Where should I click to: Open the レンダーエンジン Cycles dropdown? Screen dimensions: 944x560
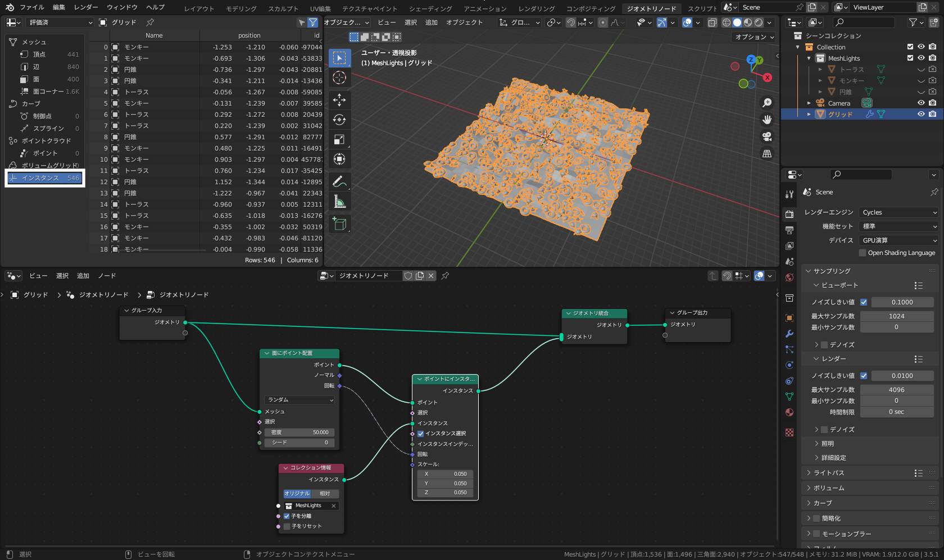point(898,212)
